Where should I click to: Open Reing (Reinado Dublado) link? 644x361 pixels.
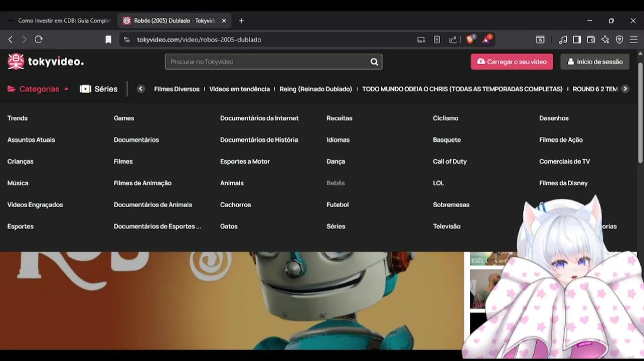(x=315, y=89)
